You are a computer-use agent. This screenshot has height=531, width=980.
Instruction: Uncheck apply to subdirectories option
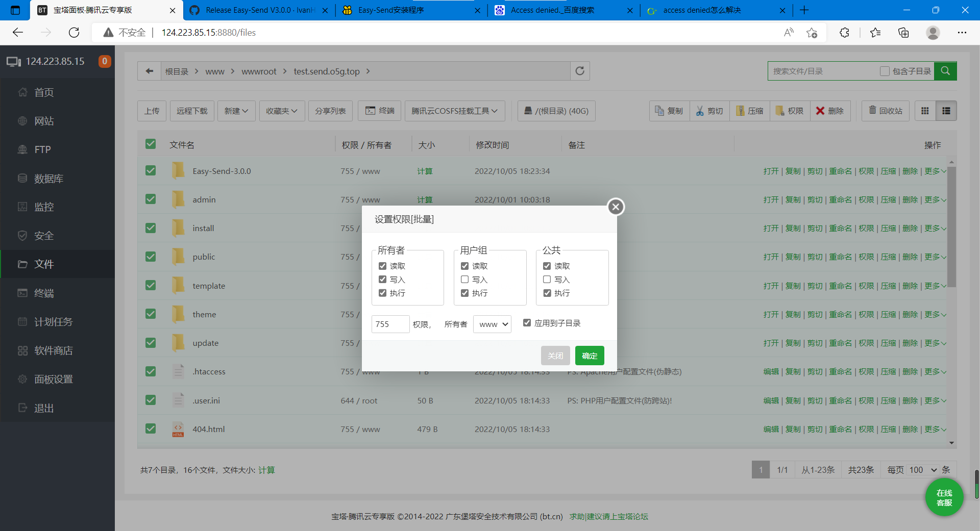click(527, 323)
